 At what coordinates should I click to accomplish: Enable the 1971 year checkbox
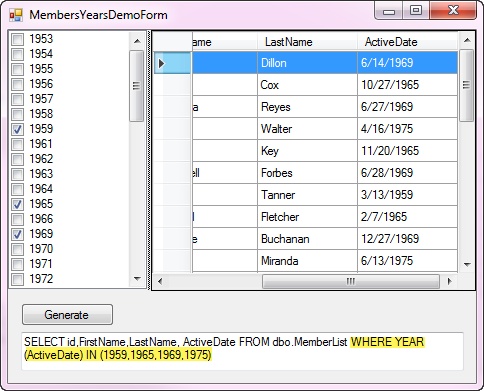point(18,264)
